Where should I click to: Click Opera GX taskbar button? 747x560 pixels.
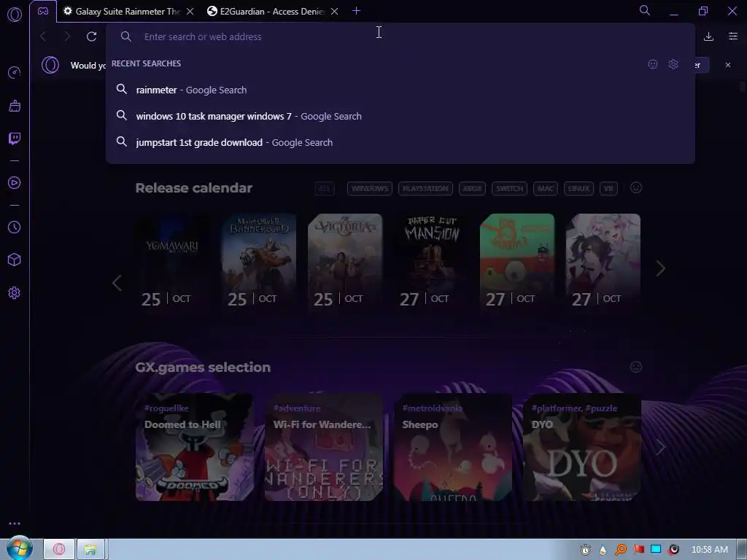tap(59, 550)
